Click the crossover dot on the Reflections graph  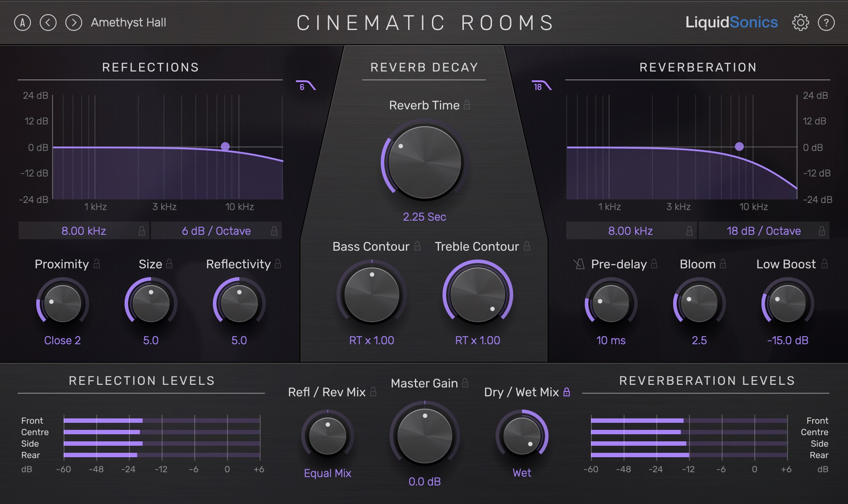click(x=226, y=146)
